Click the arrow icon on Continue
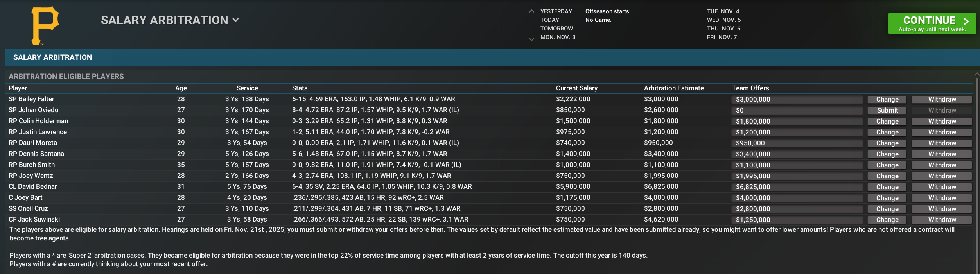This screenshot has width=980, height=274. tap(966, 21)
